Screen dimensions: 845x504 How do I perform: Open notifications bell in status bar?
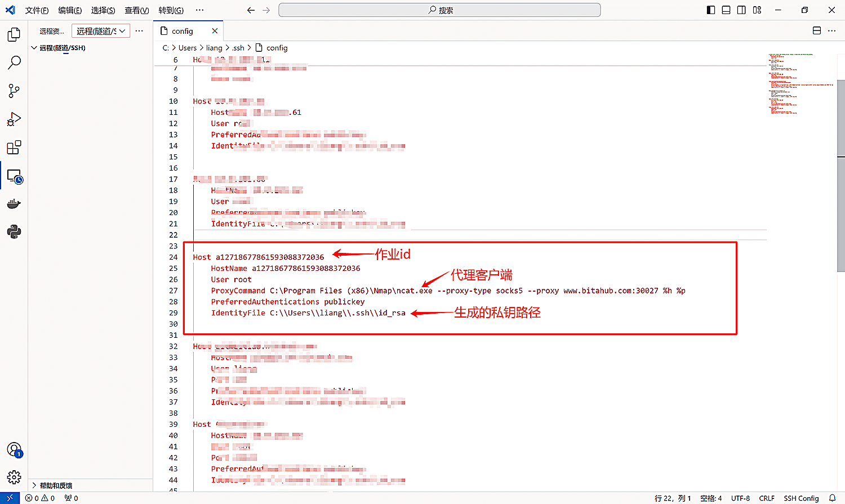click(832, 498)
